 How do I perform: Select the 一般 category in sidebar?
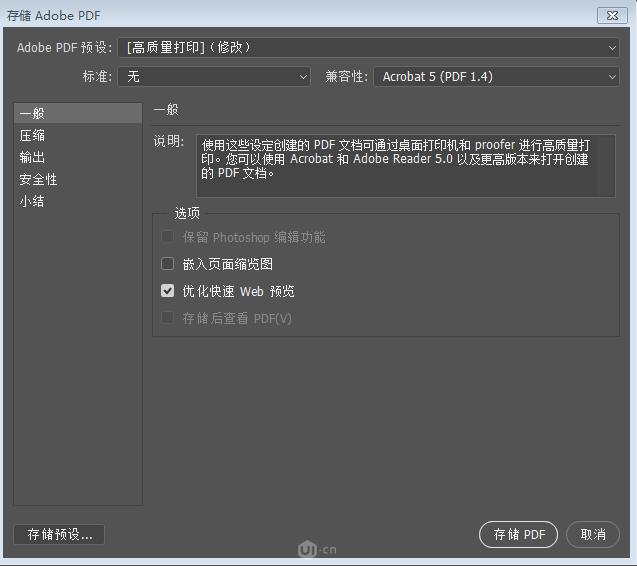pos(78,113)
